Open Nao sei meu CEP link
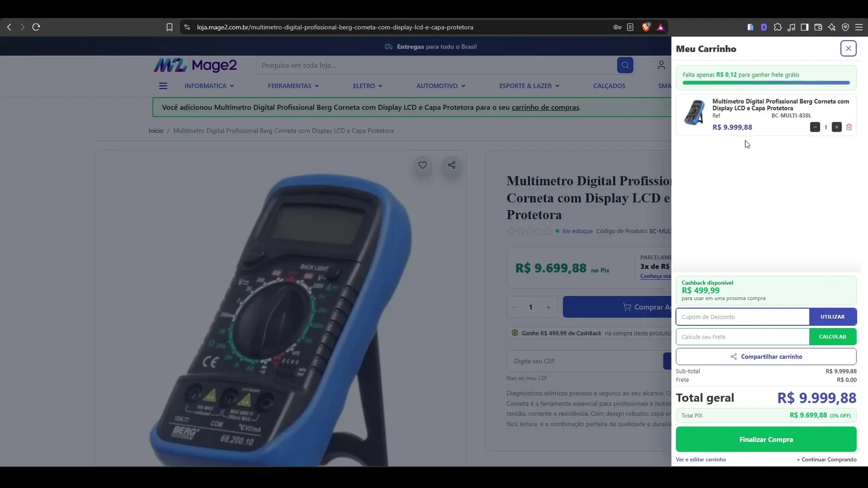Viewport: 868px width, 488px height. (527, 378)
